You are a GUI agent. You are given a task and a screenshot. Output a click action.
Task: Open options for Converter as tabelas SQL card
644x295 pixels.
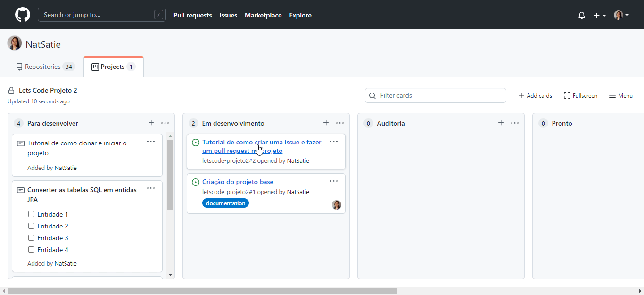(x=151, y=188)
